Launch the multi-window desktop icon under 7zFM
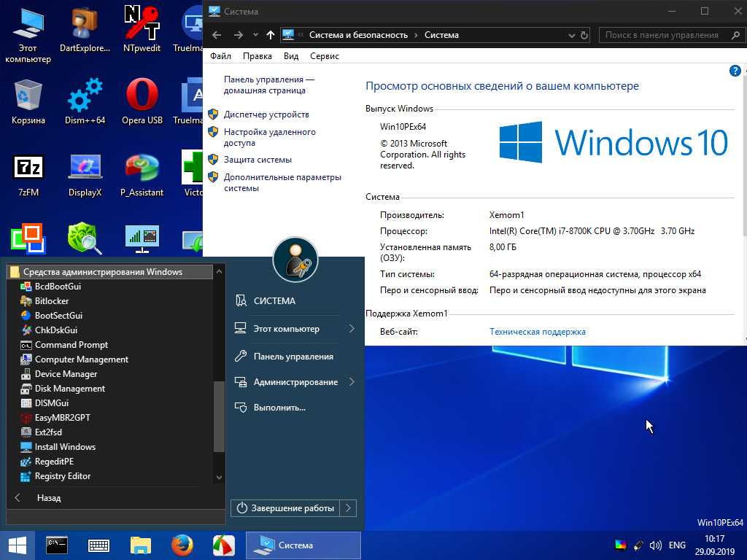747x560 pixels. coord(28,238)
